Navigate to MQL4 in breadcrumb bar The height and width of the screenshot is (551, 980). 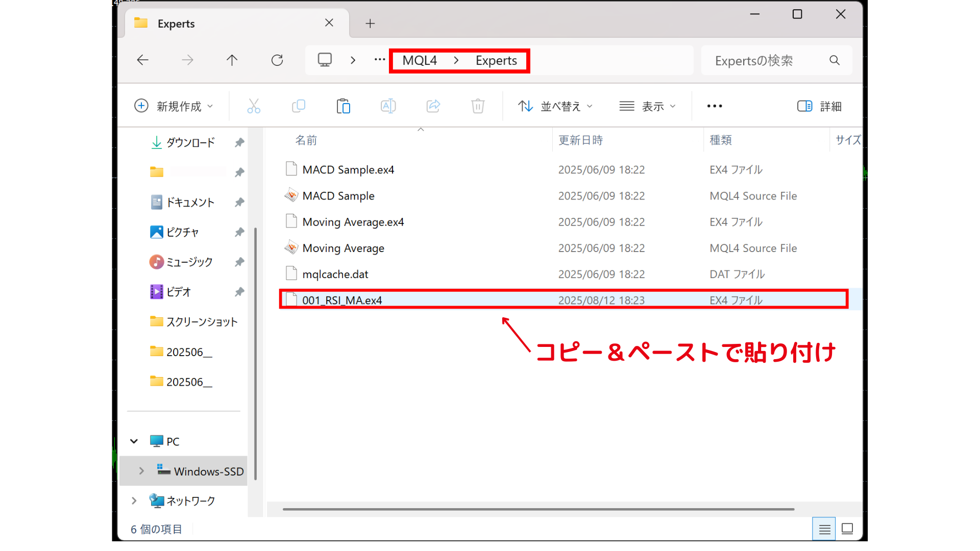point(420,60)
